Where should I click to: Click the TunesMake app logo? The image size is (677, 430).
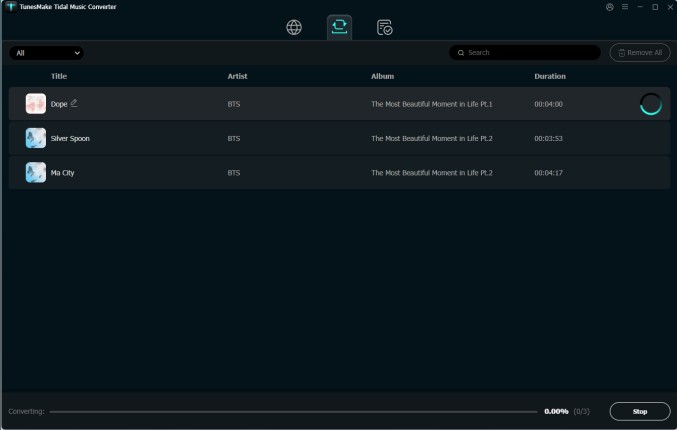(11, 6)
